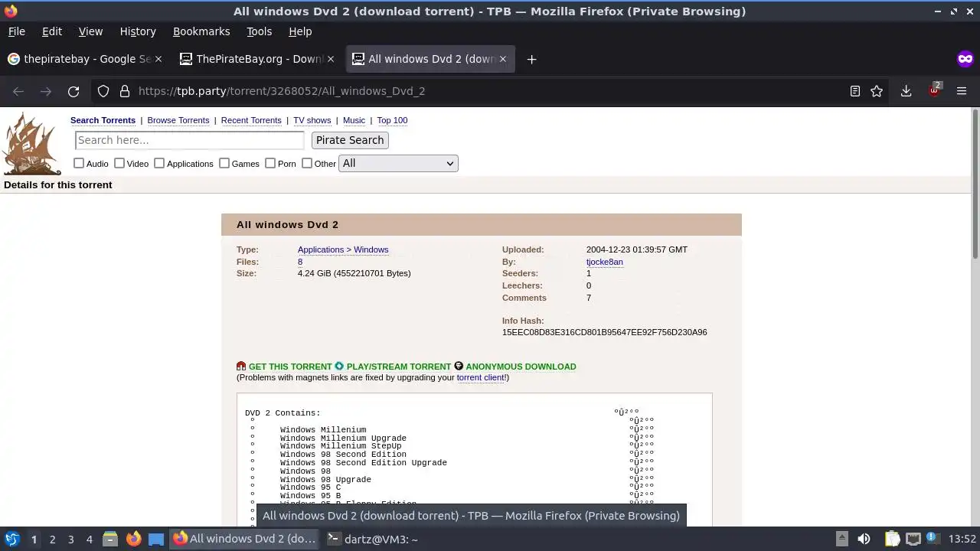The height and width of the screenshot is (551, 980).
Task: Open the Music link
Action: coord(354,120)
